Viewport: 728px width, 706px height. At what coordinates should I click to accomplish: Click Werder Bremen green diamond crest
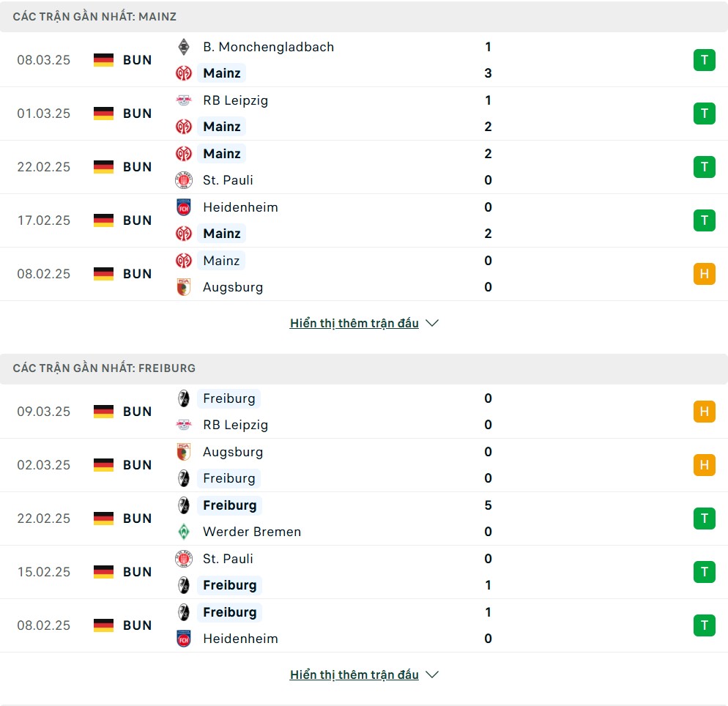(184, 532)
